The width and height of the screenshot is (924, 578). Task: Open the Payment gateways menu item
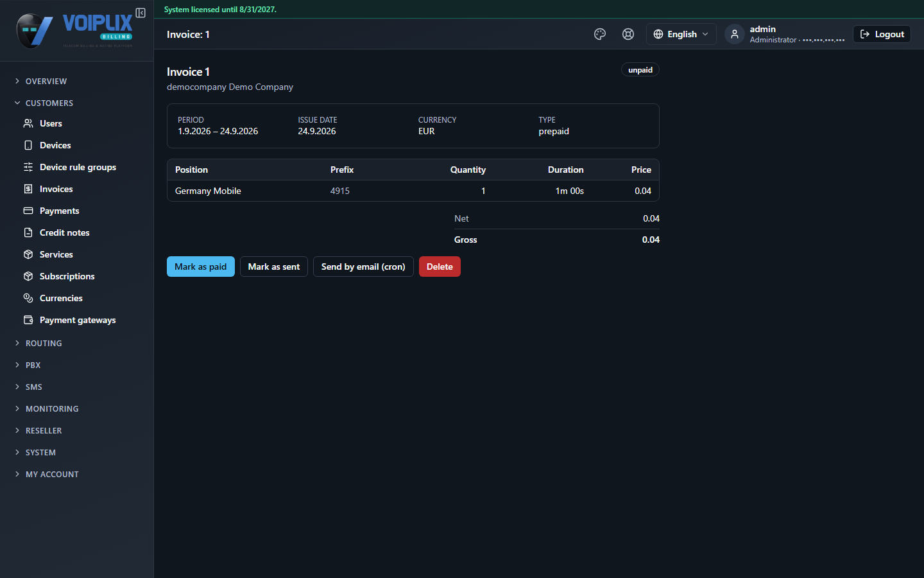[78, 320]
